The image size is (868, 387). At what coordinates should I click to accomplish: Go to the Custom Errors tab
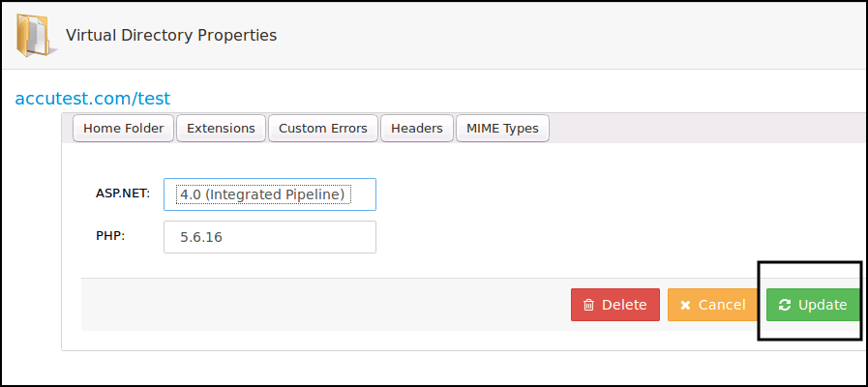(322, 128)
